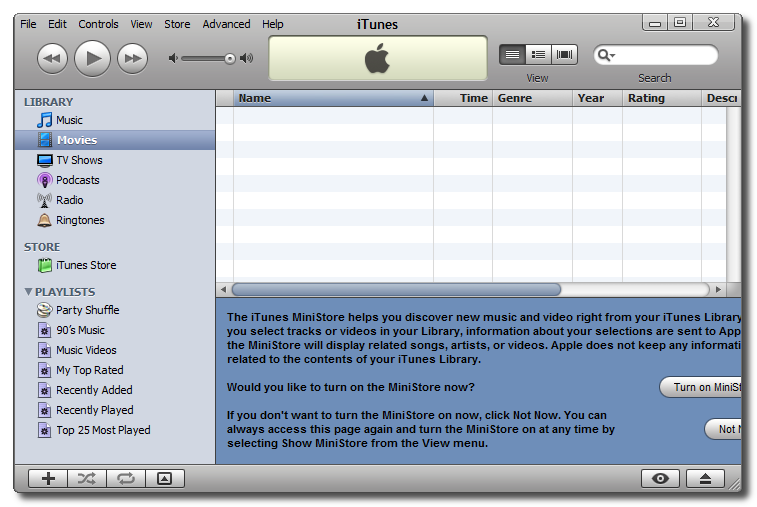Image resolution: width=757 pixels, height=507 pixels.
Task: Toggle shuffle playback
Action: coord(87,479)
